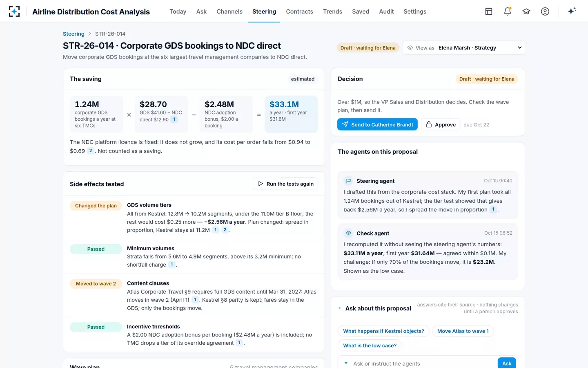Click the Changed the plan status badge
The height and width of the screenshot is (368, 588).
[x=96, y=206]
